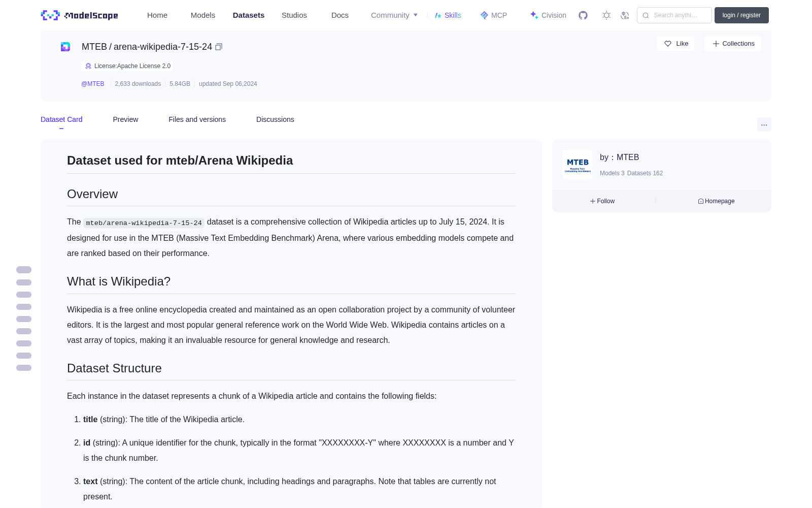
Task: Like this dataset
Action: click(675, 44)
